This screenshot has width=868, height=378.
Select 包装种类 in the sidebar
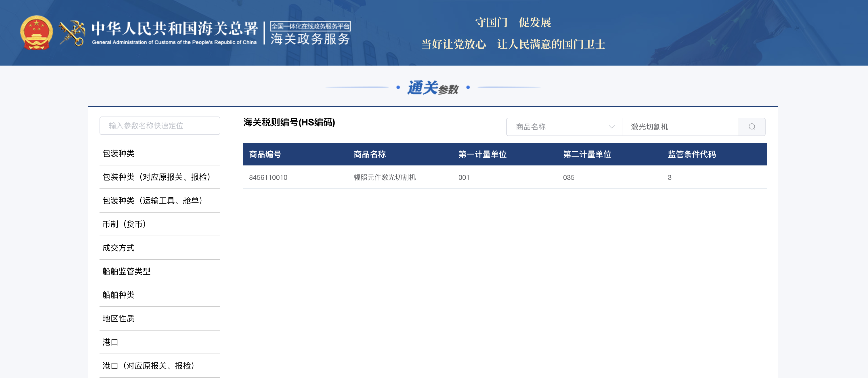(x=118, y=154)
